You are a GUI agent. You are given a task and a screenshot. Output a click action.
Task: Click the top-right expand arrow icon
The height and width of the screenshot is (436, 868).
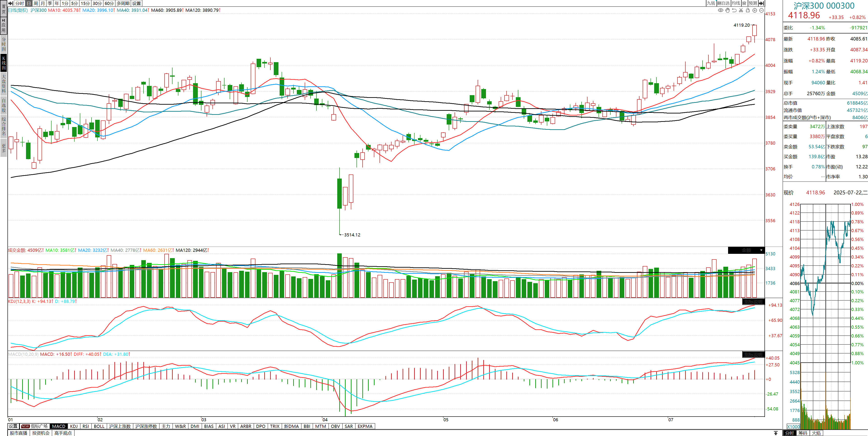tap(762, 3)
